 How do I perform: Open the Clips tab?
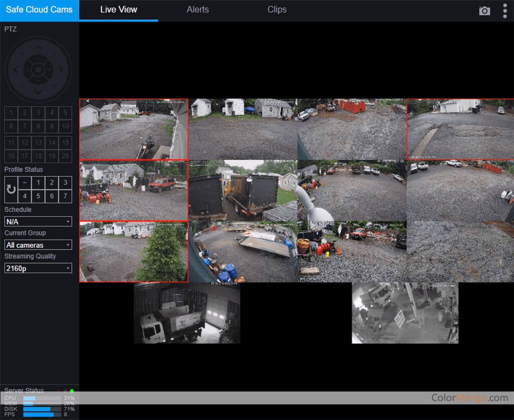277,10
